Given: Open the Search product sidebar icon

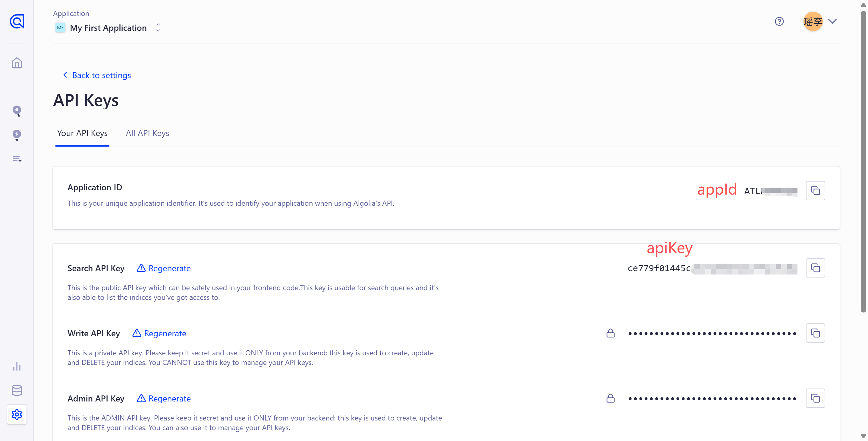Looking at the screenshot, I should [17, 111].
